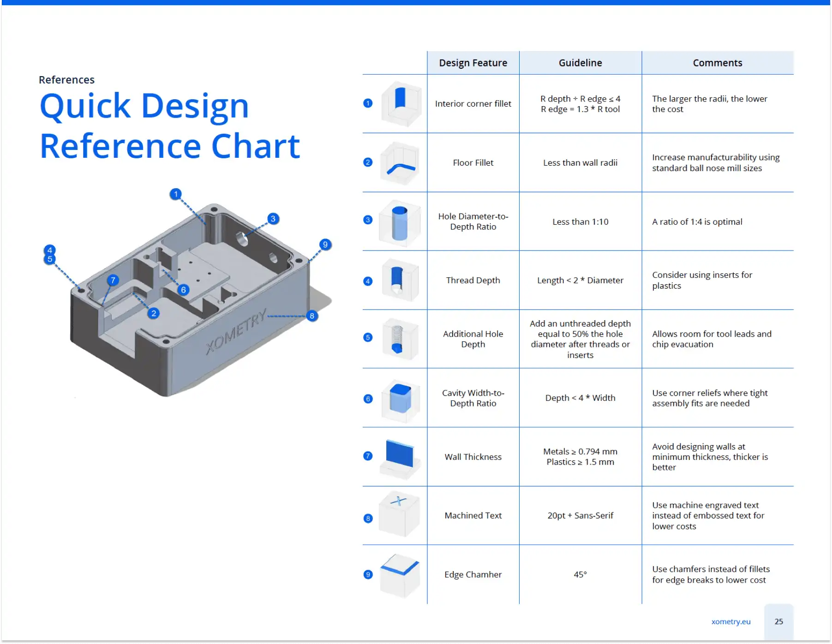832x644 pixels.
Task: Open the xometry.eu link
Action: 731,622
